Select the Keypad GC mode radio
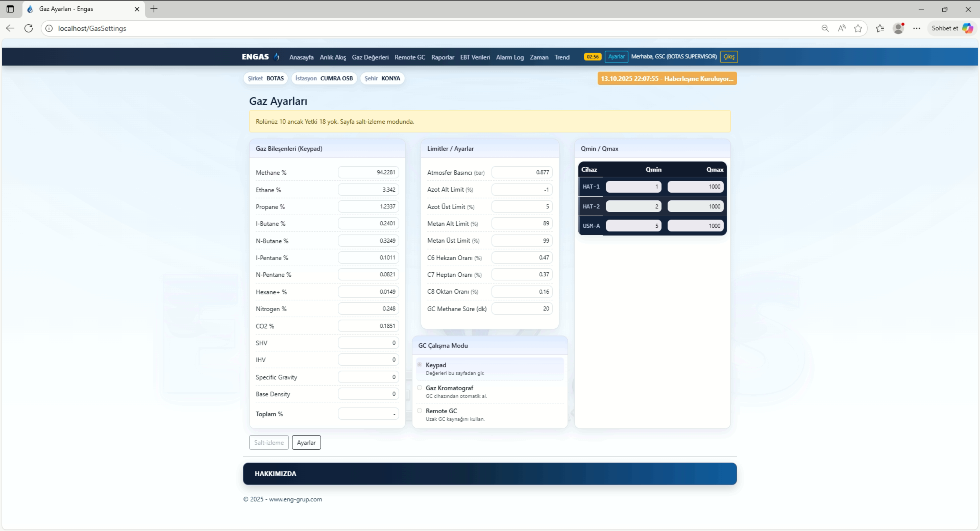The width and height of the screenshot is (980, 531). [x=420, y=365]
